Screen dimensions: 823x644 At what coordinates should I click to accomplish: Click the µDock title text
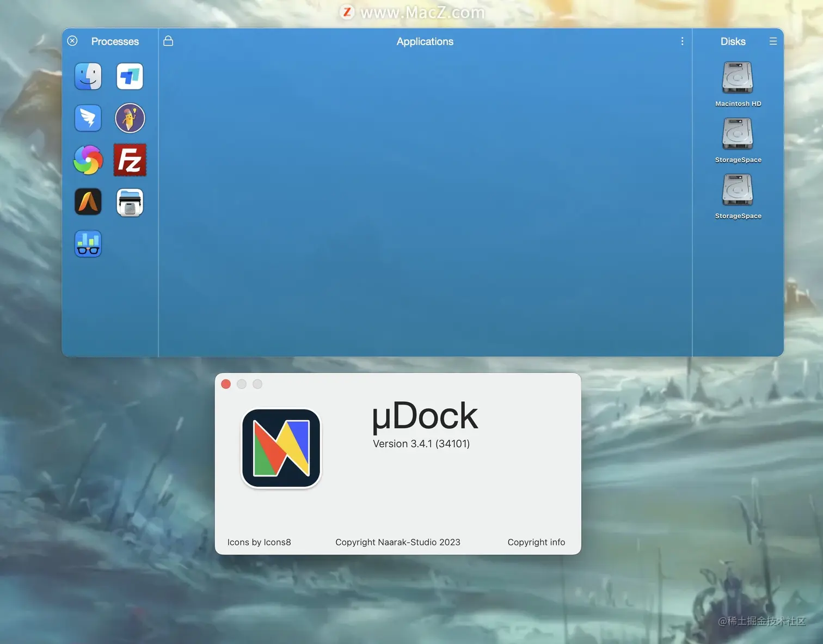coord(425,416)
